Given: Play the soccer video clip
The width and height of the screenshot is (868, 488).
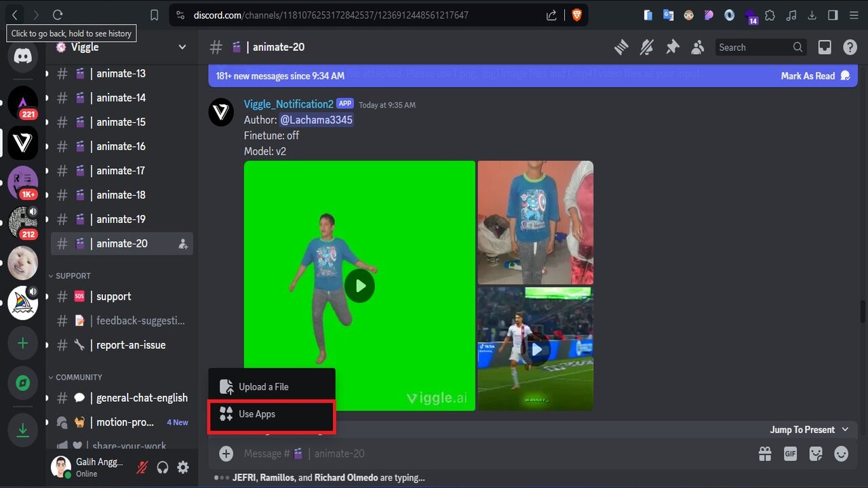Looking at the screenshot, I should (x=536, y=349).
